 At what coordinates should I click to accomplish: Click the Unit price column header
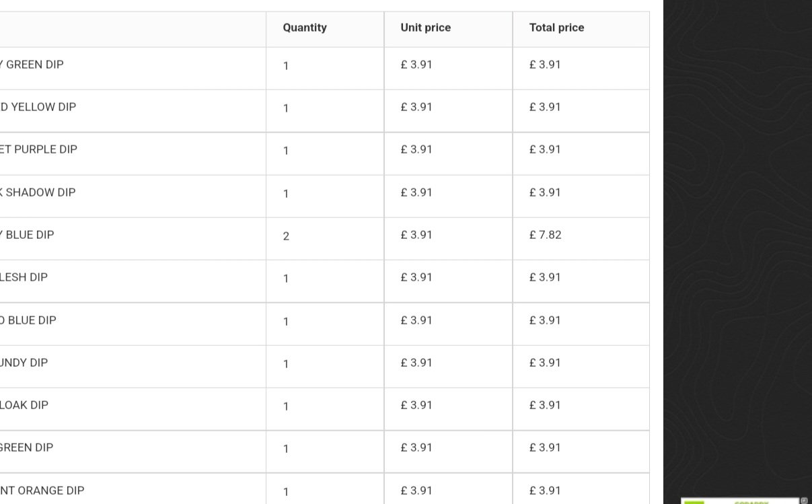tap(425, 28)
